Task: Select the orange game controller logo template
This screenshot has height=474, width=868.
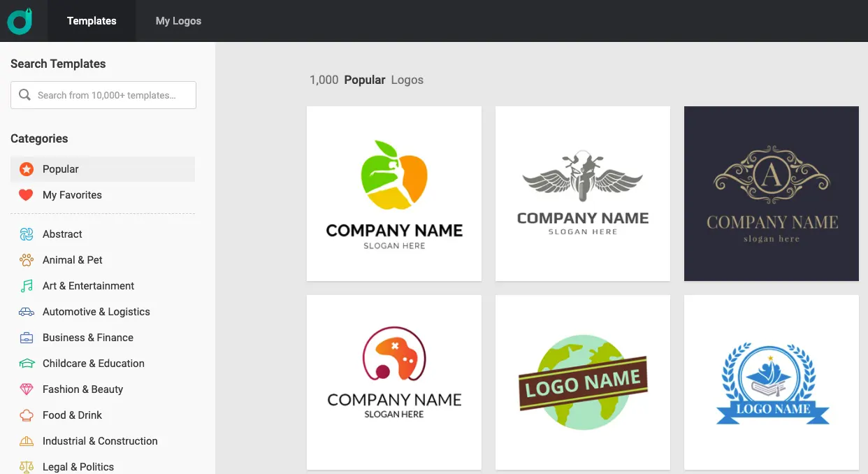Action: [x=394, y=382]
